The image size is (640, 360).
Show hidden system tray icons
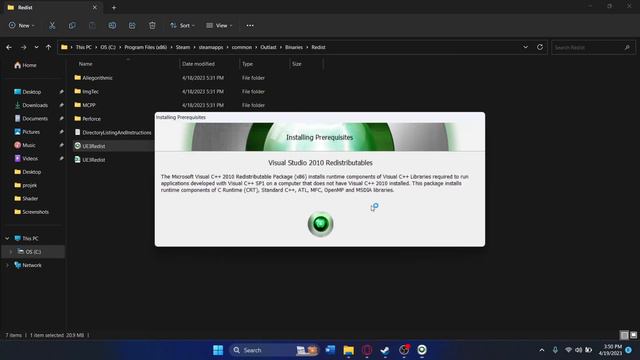(x=542, y=350)
